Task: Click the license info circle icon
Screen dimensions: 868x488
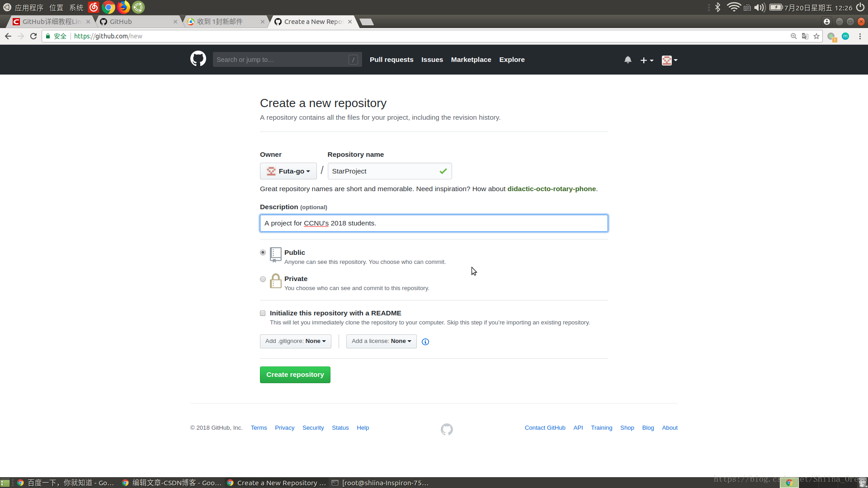Action: (425, 341)
